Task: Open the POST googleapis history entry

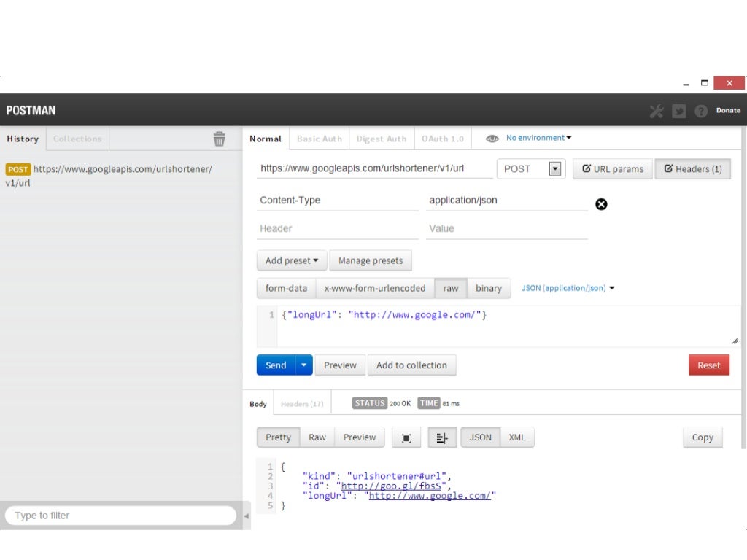Action: click(x=109, y=176)
